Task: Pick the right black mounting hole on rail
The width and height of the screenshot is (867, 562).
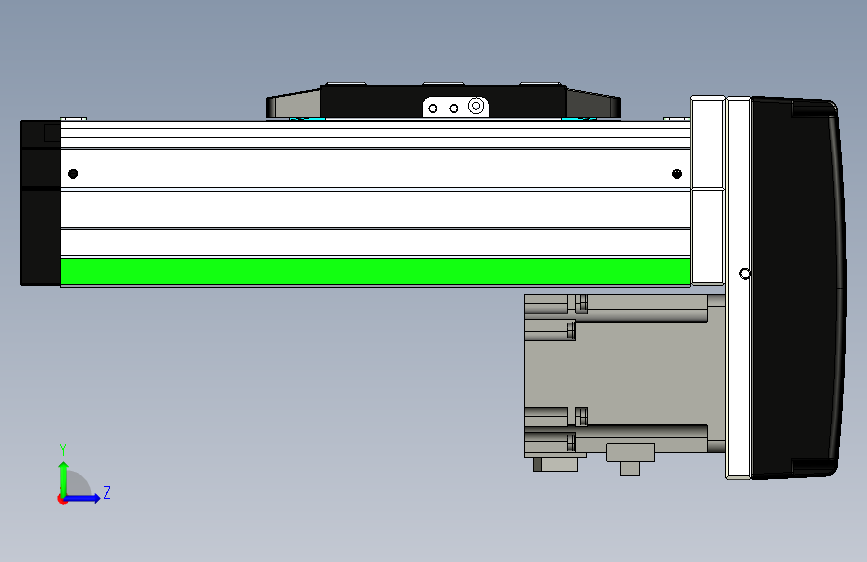Action: click(x=677, y=174)
